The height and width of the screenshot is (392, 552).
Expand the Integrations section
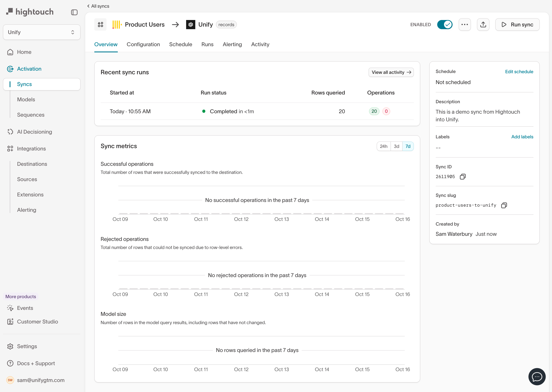(31, 149)
